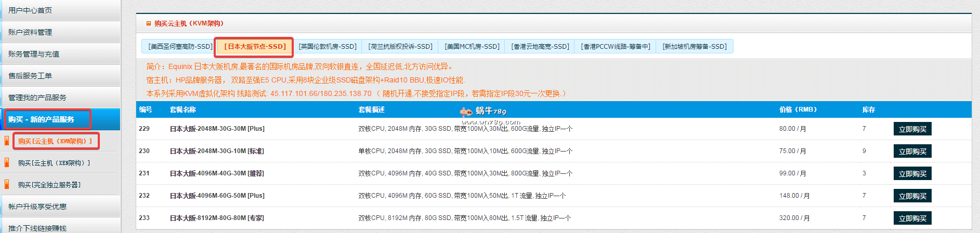Viewport: 980px width, 233px height.
Task: Click 立即购买 for plan 231 推荐
Action: tap(912, 174)
